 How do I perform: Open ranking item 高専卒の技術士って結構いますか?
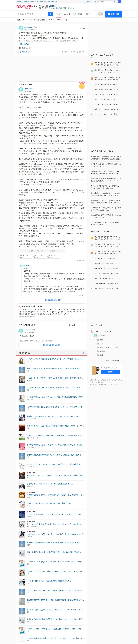click(106, 84)
